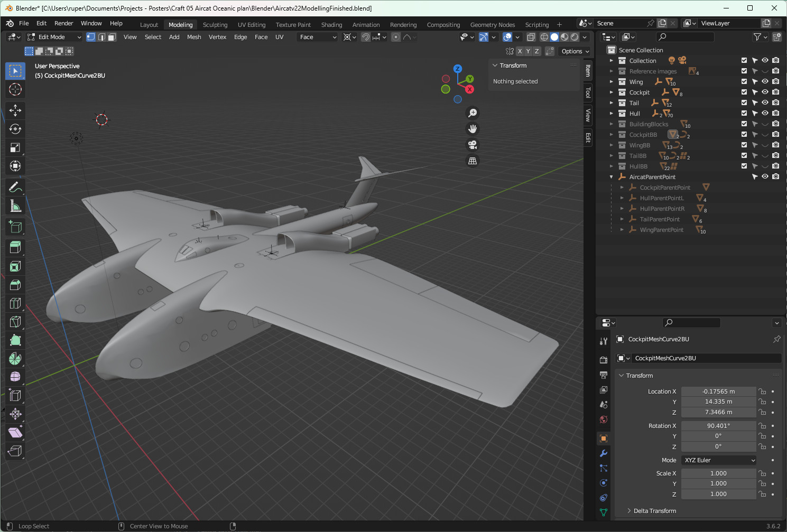Image resolution: width=787 pixels, height=532 pixels.
Task: Switch orthographic/perspective grid icon
Action: pyautogui.click(x=473, y=161)
